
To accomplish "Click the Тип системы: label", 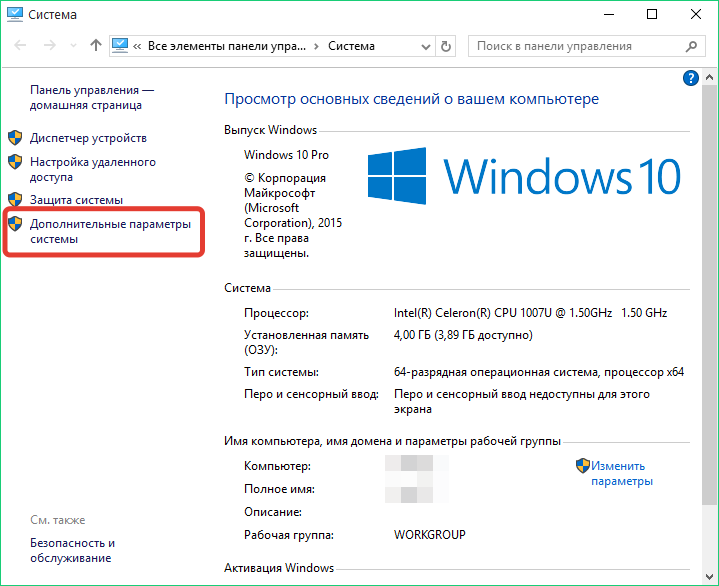I will pyautogui.click(x=281, y=372).
